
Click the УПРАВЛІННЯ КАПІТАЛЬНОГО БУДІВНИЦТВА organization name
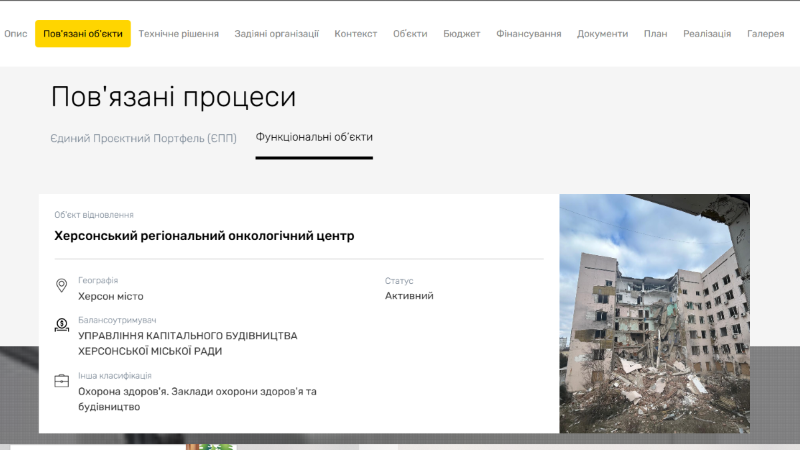pos(187,336)
